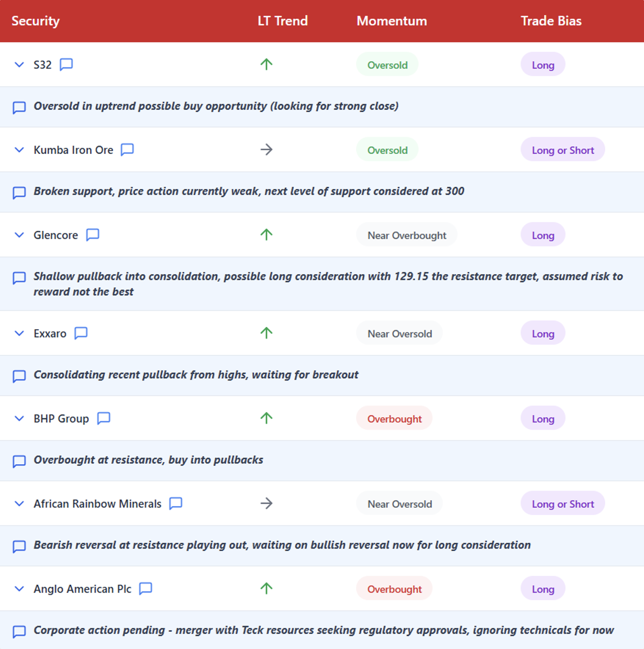Click the LT Trend column header
This screenshot has width=644, height=649.
coord(282,21)
